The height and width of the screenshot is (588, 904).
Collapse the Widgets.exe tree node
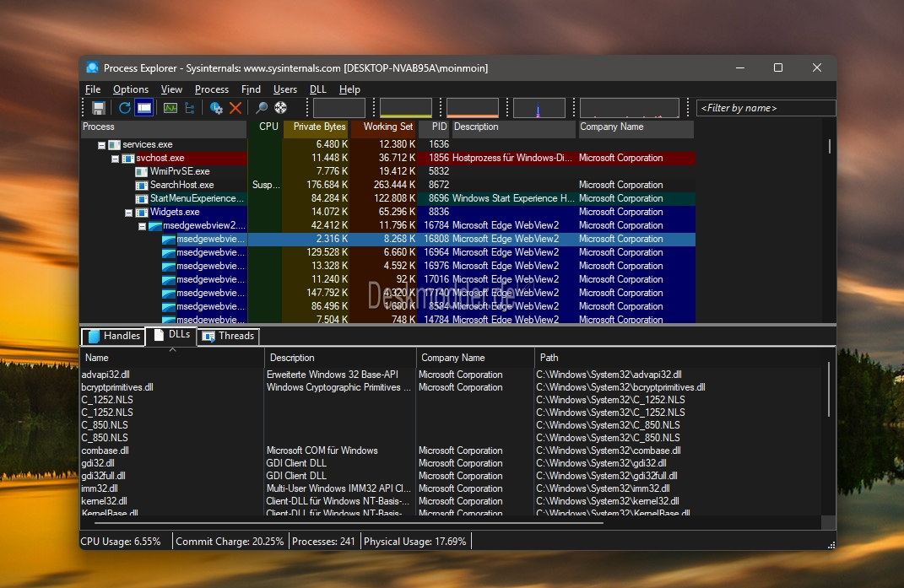(128, 213)
